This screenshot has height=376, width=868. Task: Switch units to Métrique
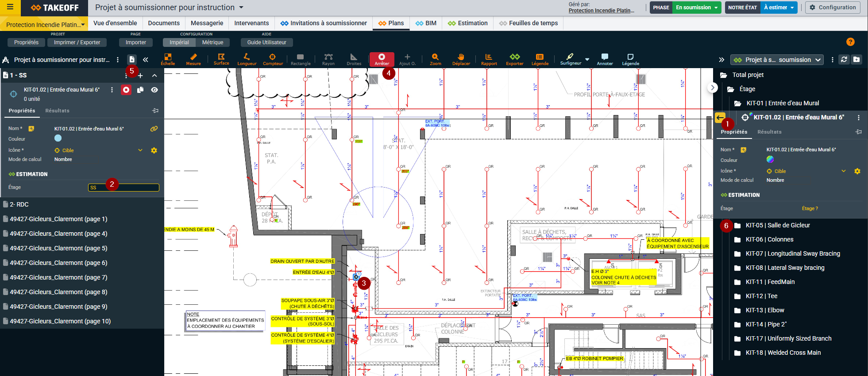pyautogui.click(x=212, y=42)
